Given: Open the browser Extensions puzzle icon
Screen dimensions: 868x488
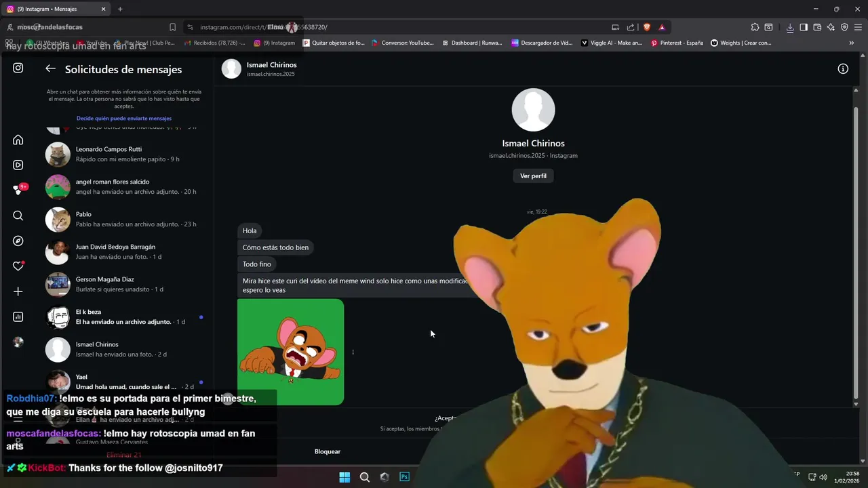Looking at the screenshot, I should pyautogui.click(x=755, y=27).
